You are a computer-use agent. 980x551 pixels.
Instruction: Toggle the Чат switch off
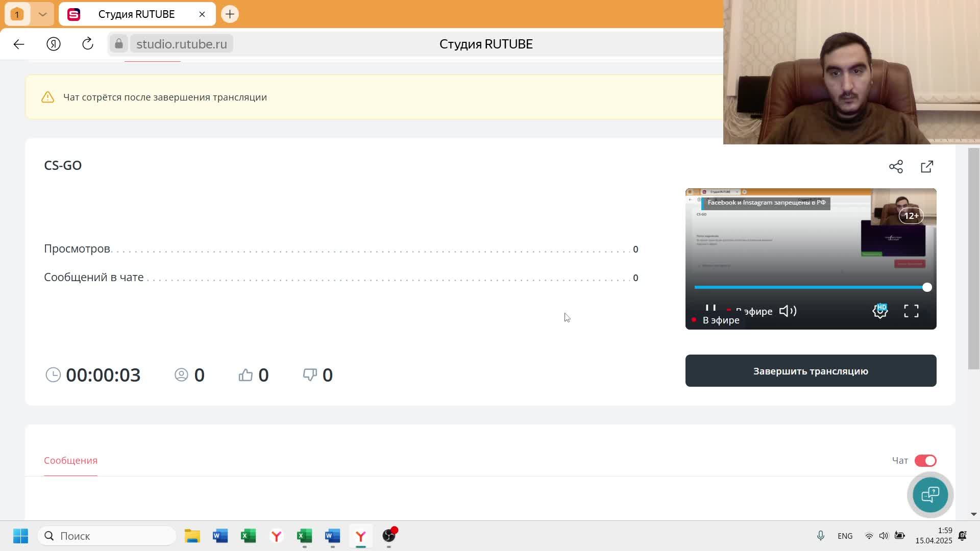click(925, 461)
